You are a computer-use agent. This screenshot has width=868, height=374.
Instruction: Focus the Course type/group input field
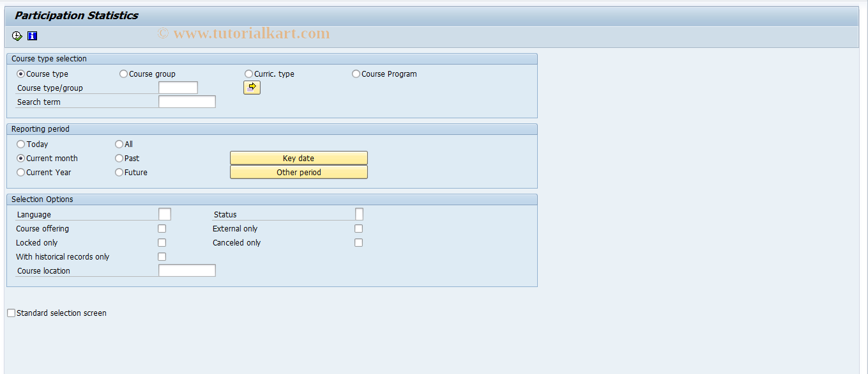tap(178, 88)
